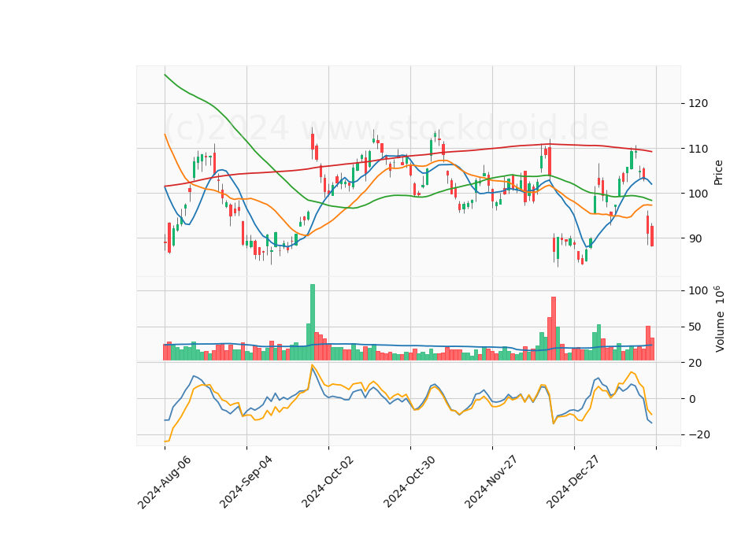Select the 110 price axis tick label
The height and width of the screenshot is (543, 756).
(698, 149)
